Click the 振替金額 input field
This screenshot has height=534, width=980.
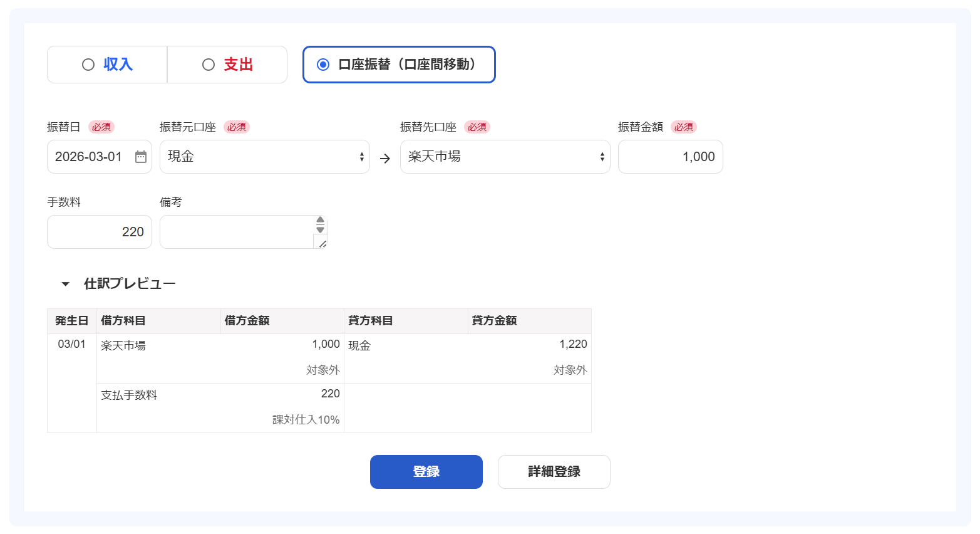click(x=671, y=157)
